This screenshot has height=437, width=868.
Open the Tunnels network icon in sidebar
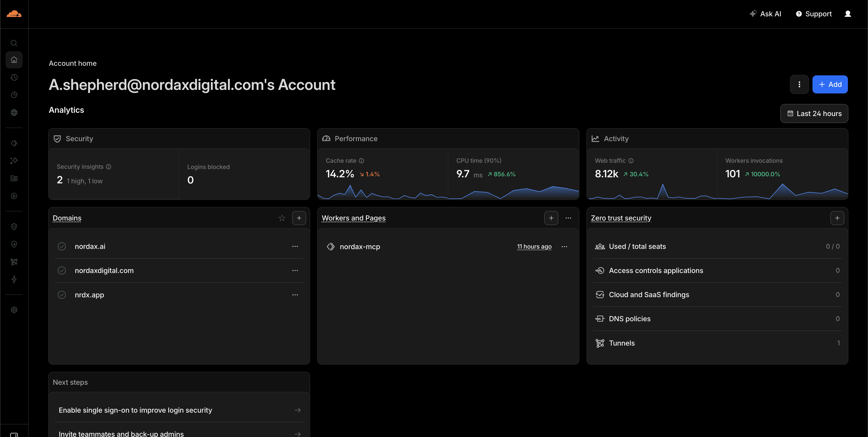(14, 262)
